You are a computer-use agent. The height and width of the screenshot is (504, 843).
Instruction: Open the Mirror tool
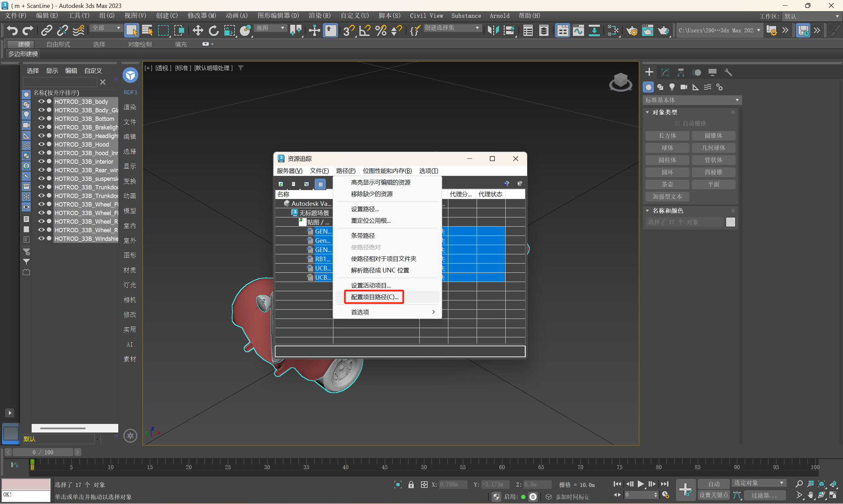point(493,31)
